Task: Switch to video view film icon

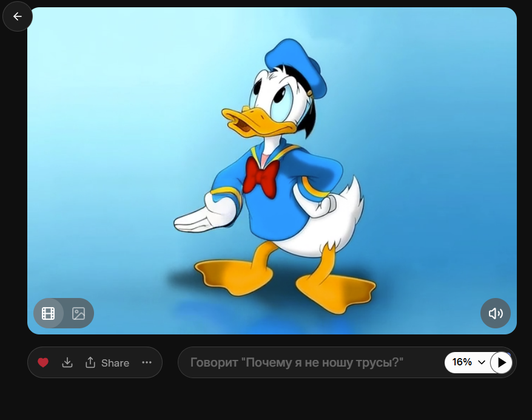Action: [48, 313]
